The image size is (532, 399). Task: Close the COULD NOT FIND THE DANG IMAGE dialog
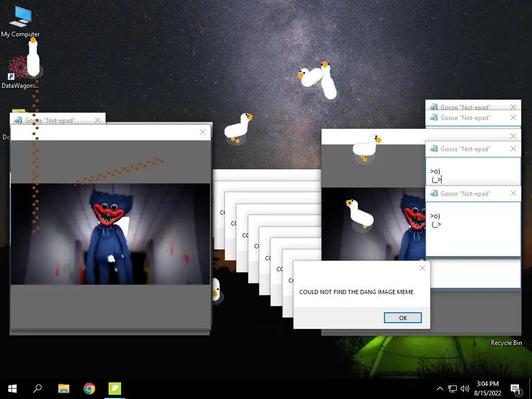pos(422,268)
